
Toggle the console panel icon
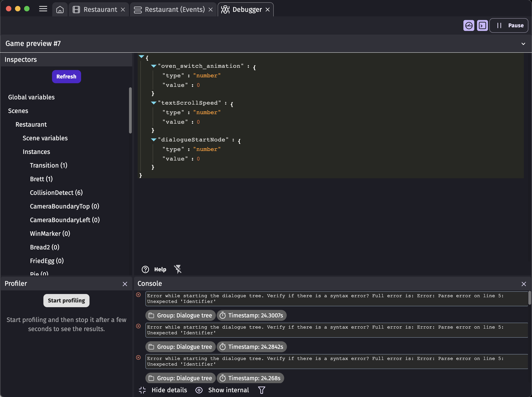click(x=482, y=25)
